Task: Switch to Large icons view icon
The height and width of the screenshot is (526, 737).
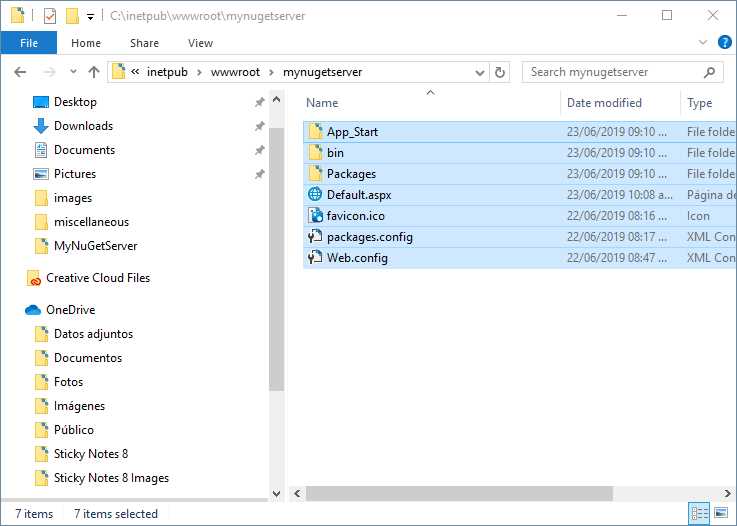Action: (x=721, y=513)
